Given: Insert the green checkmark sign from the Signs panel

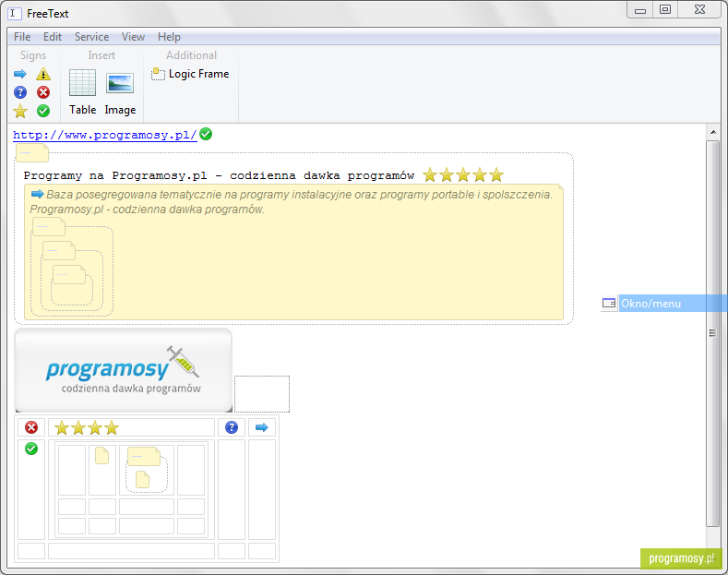Looking at the screenshot, I should click(43, 111).
